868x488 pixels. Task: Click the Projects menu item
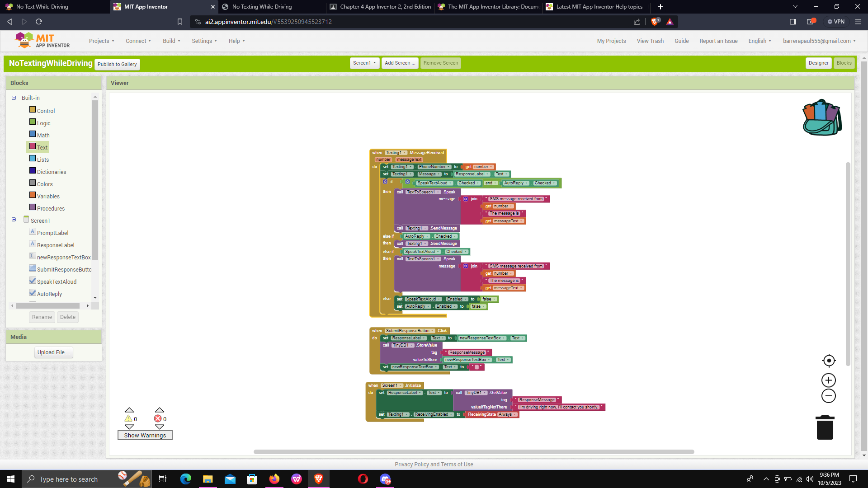click(x=101, y=41)
